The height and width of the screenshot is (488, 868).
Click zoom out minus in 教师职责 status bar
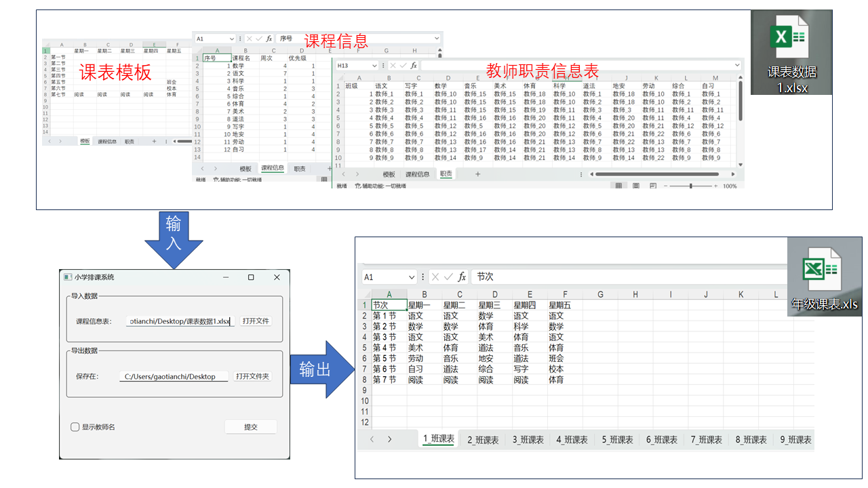(x=666, y=186)
